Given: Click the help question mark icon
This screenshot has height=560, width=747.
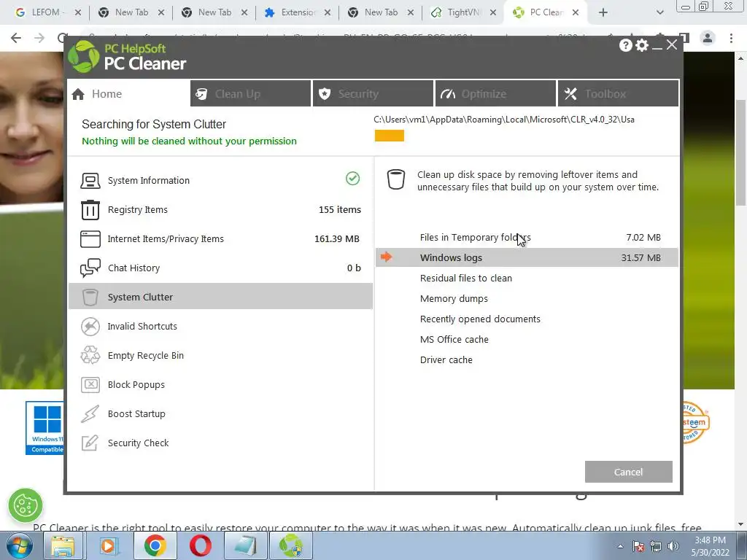Looking at the screenshot, I should [x=625, y=45].
